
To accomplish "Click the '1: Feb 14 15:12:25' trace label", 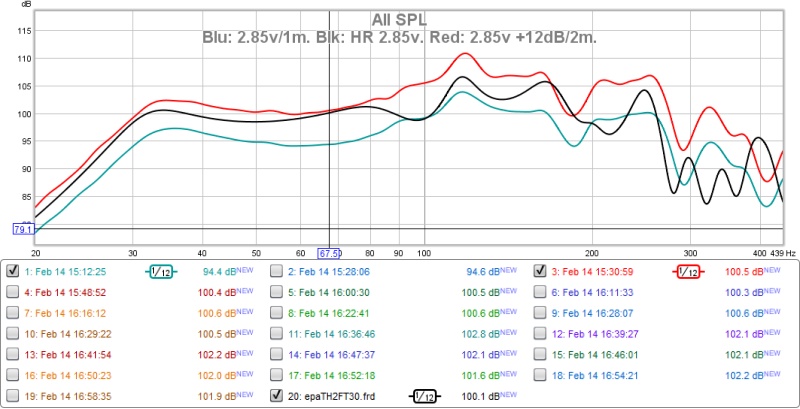I will [65, 272].
